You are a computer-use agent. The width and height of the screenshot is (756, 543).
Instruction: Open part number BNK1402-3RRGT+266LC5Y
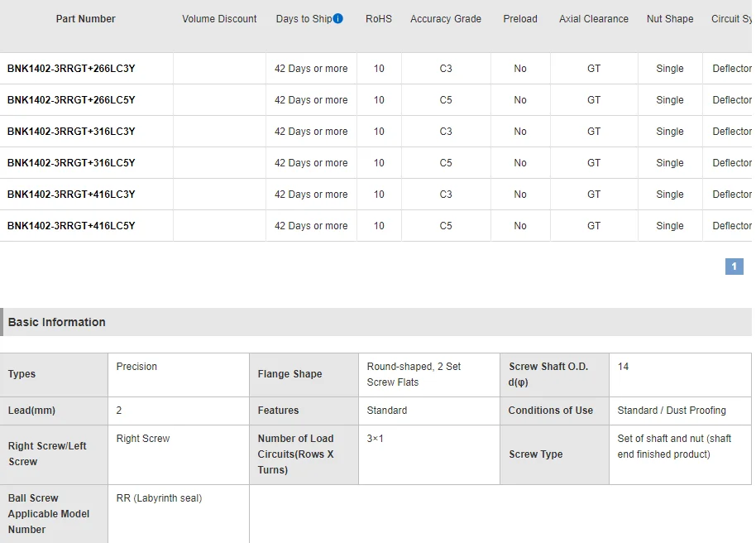click(71, 100)
